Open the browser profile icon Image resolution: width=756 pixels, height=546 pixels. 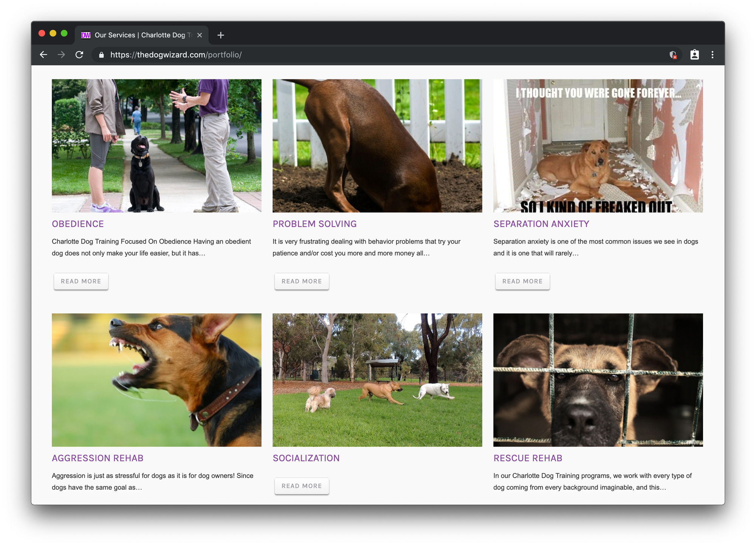(x=694, y=55)
